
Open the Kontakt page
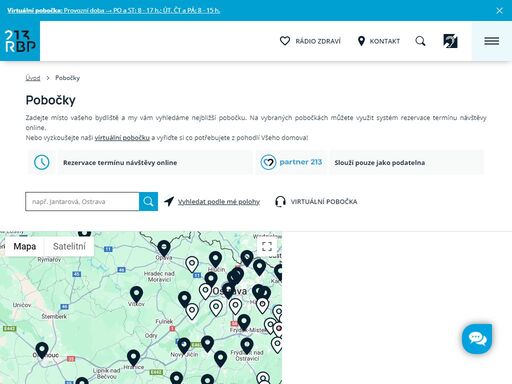(378, 41)
